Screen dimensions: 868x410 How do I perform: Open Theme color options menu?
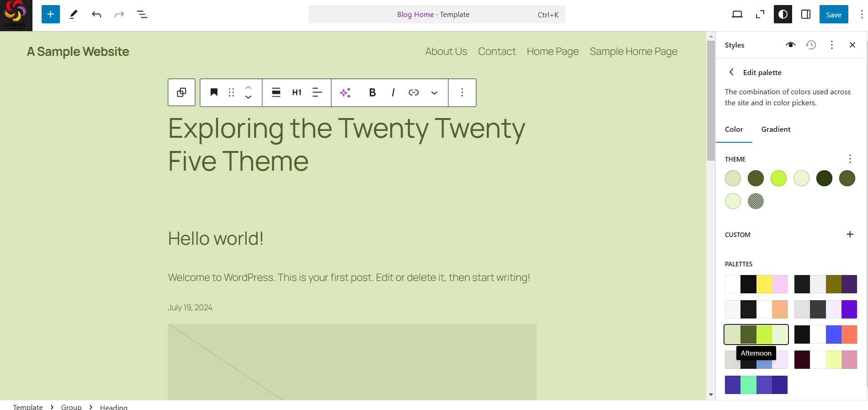[x=850, y=159]
